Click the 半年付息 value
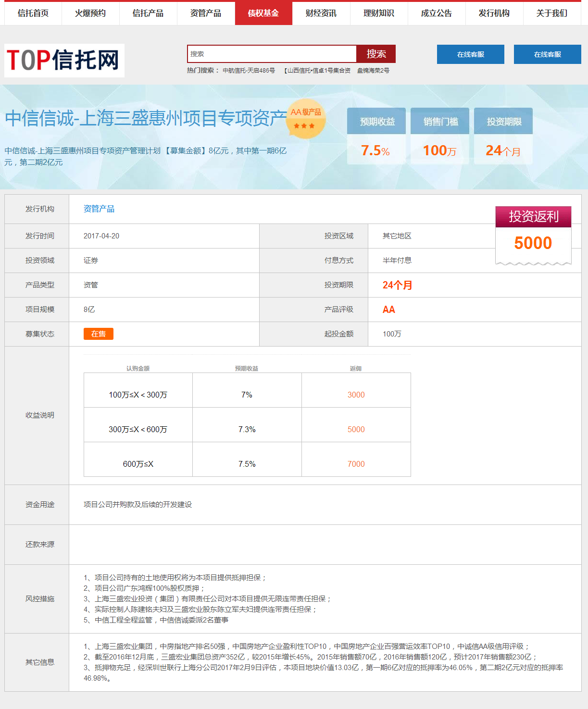This screenshot has height=709, width=588. 397,261
